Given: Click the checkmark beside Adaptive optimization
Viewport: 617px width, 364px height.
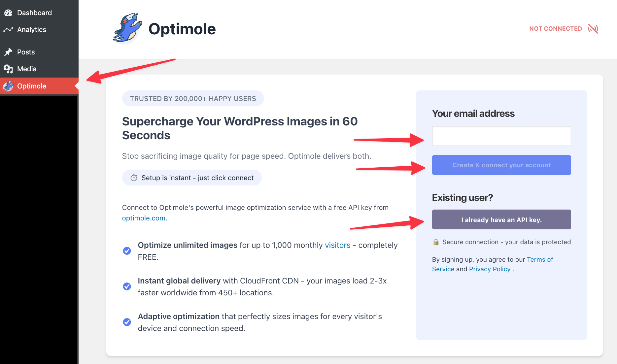Looking at the screenshot, I should [x=127, y=322].
